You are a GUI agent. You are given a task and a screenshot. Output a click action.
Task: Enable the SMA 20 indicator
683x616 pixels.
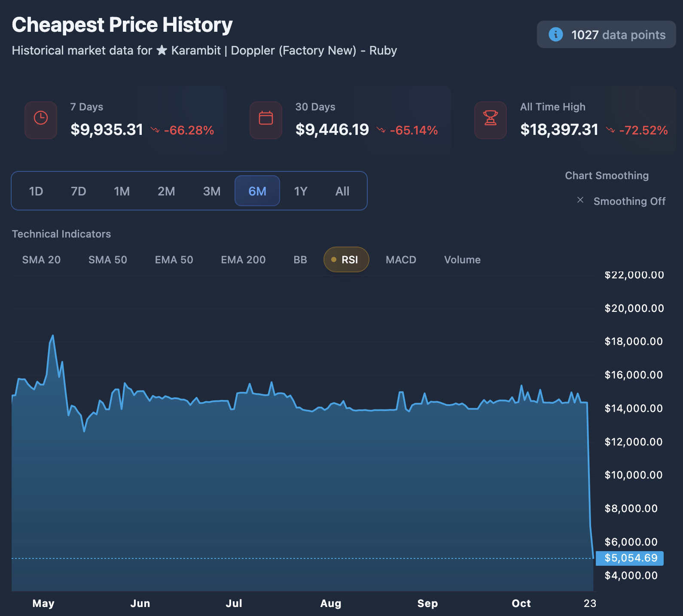[x=41, y=259]
